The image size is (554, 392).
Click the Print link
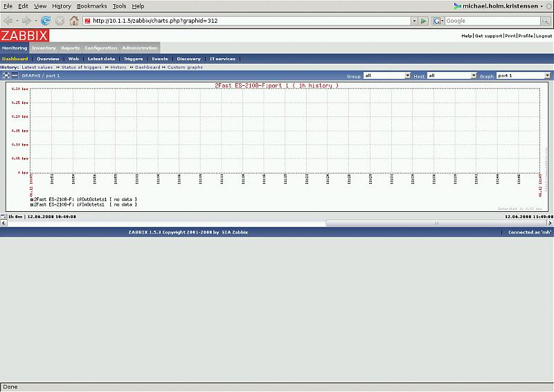pyautogui.click(x=510, y=36)
